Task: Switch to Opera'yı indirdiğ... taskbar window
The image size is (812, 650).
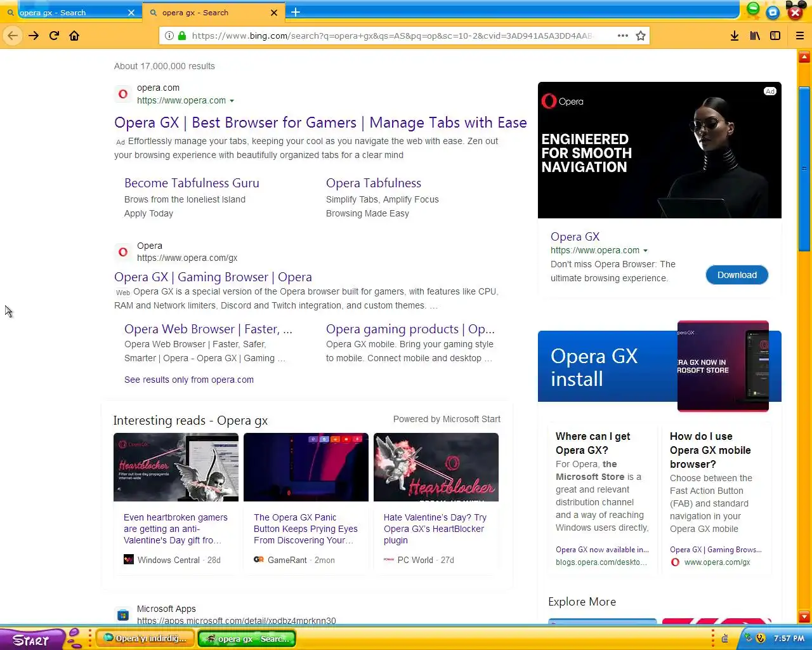Action: click(145, 639)
